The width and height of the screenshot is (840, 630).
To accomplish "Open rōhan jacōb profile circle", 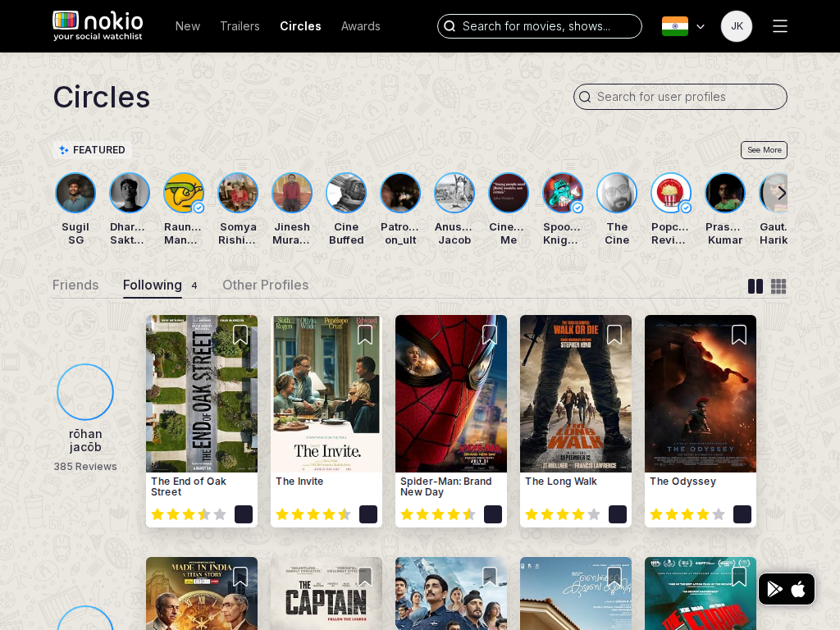I will [x=85, y=391].
